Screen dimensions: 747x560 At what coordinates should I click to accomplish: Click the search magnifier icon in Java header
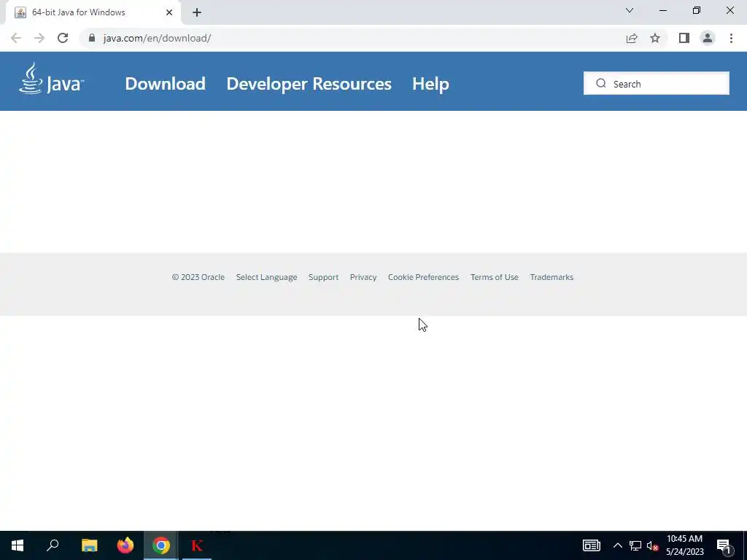(x=601, y=83)
